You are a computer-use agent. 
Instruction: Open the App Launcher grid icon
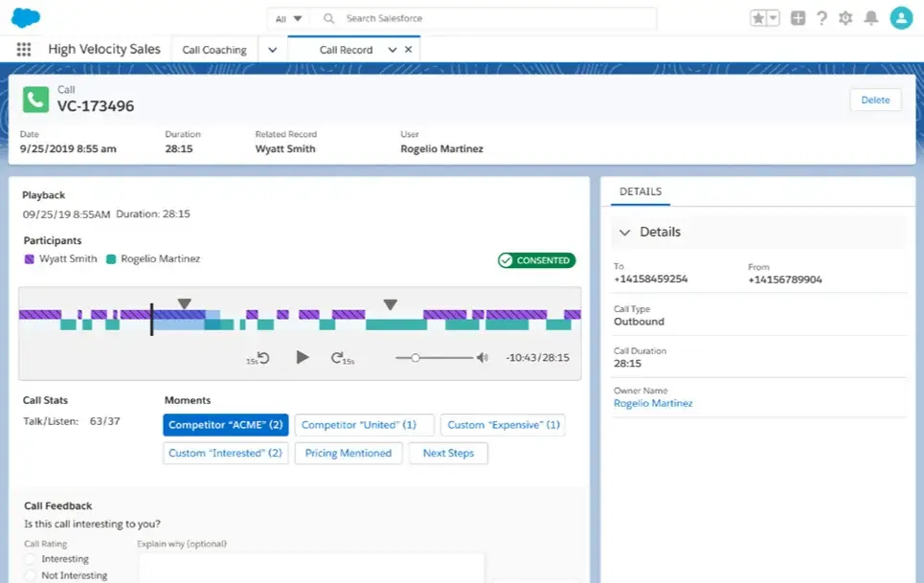click(x=24, y=50)
